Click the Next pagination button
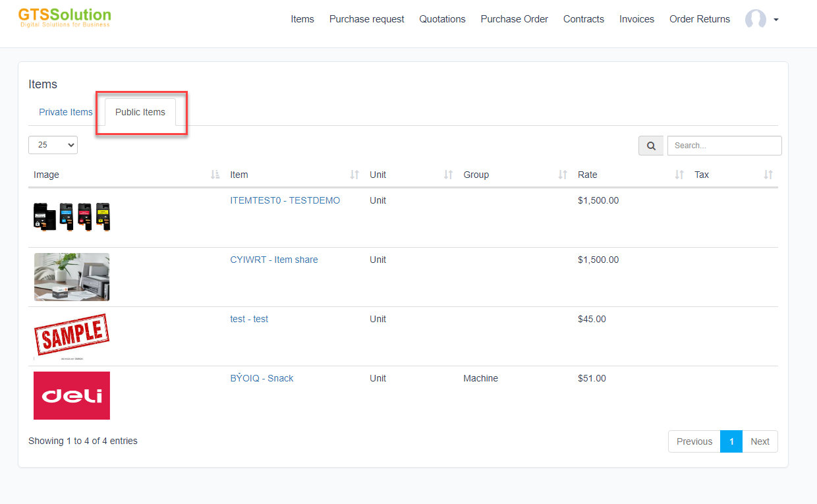The height and width of the screenshot is (504, 817). click(760, 441)
